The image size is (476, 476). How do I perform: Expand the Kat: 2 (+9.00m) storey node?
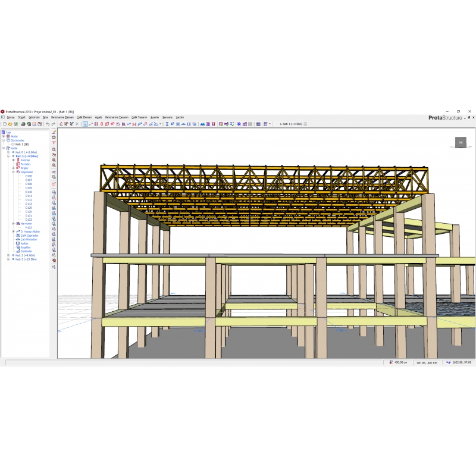tap(8, 255)
